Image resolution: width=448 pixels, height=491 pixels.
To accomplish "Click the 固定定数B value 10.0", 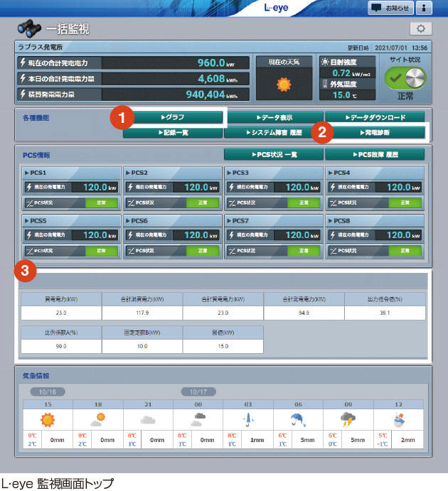I will tap(142, 346).
